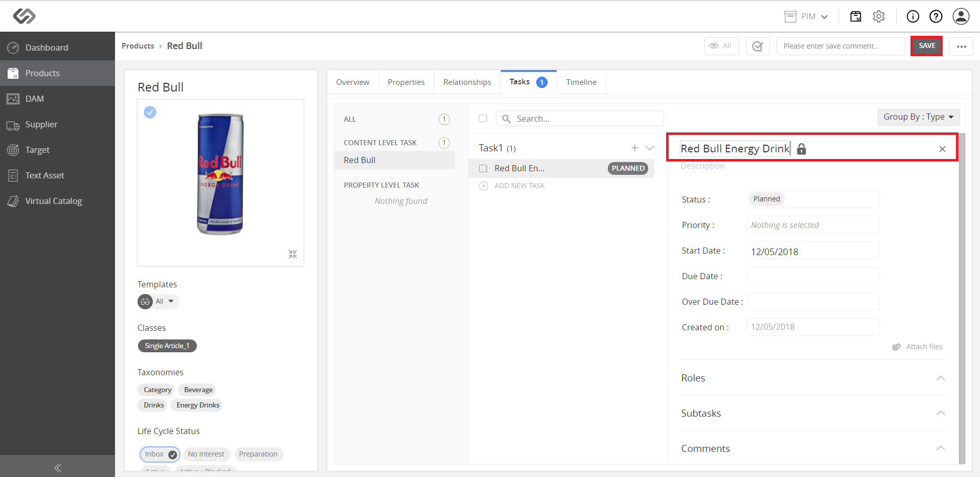Open the Templates All dropdown
The image size is (980, 477).
pos(165,301)
